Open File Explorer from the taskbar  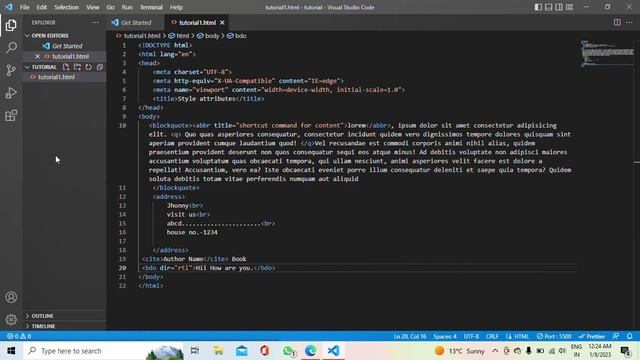(x=218, y=351)
